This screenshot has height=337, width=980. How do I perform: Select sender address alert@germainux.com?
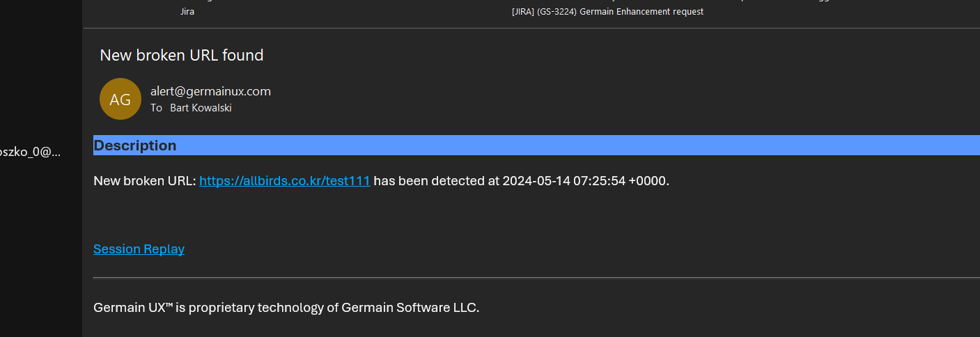pos(210,91)
